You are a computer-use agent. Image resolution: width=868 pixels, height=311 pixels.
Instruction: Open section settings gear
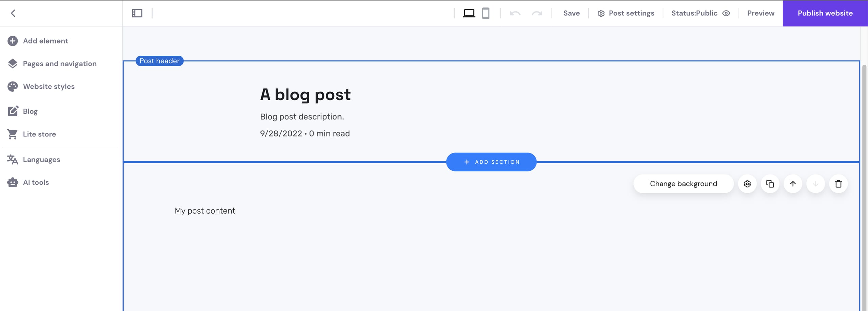click(747, 183)
